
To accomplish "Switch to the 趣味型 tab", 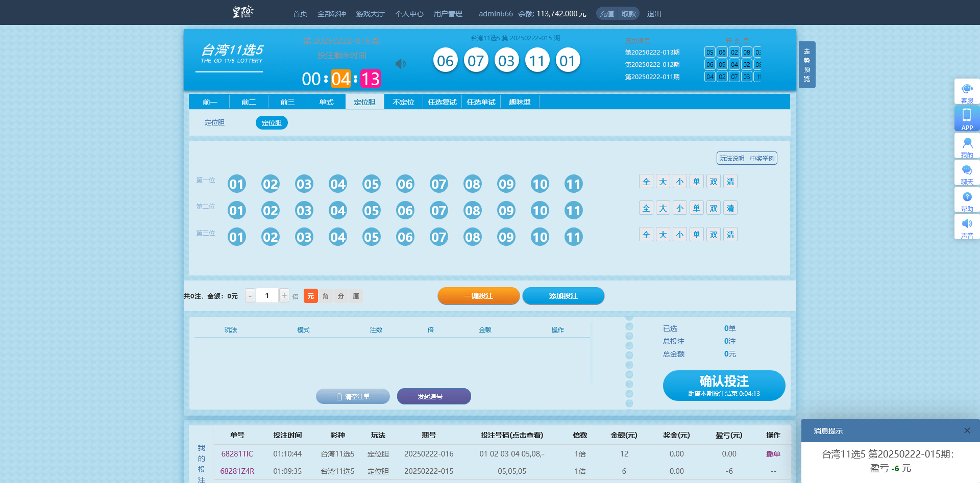I will 520,102.
